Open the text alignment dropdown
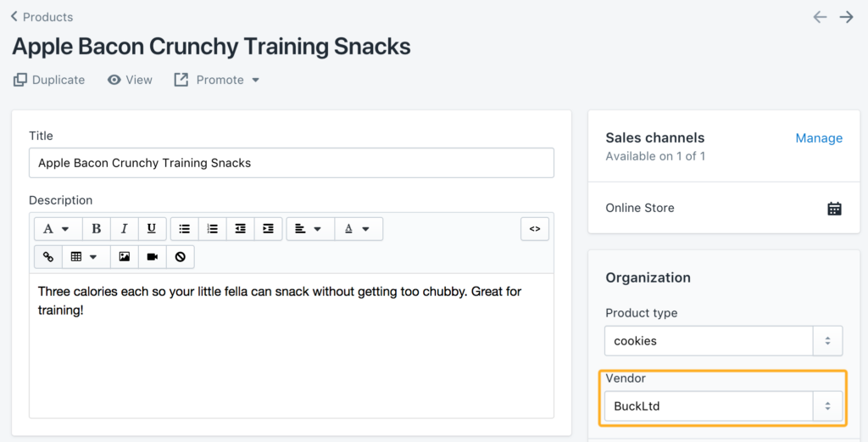The width and height of the screenshot is (868, 442). (x=310, y=229)
